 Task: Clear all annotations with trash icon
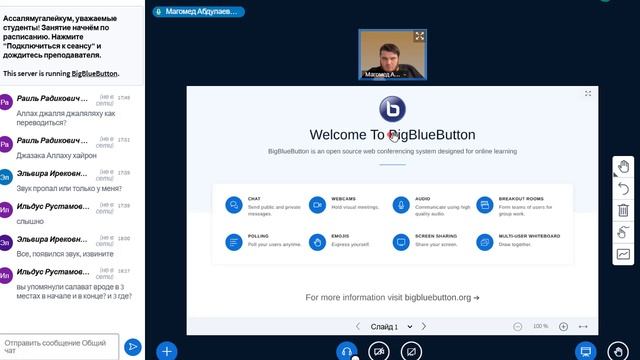[x=623, y=210]
